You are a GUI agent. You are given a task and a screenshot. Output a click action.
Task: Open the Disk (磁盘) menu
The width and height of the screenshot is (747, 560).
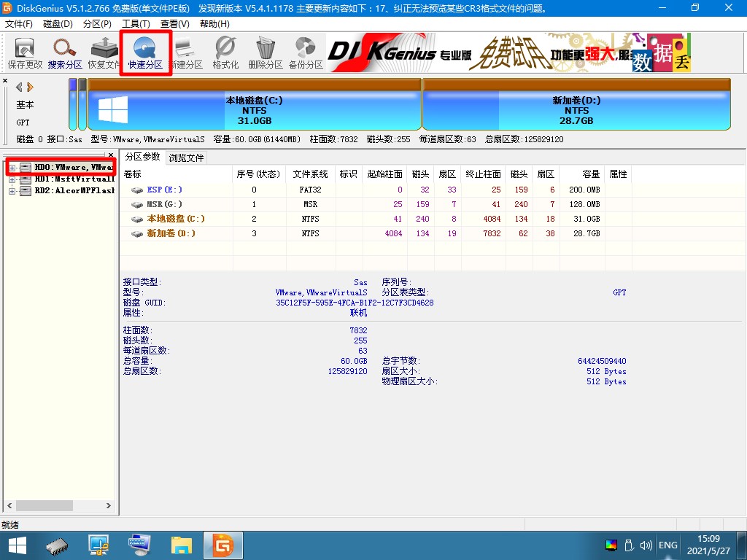58,24
